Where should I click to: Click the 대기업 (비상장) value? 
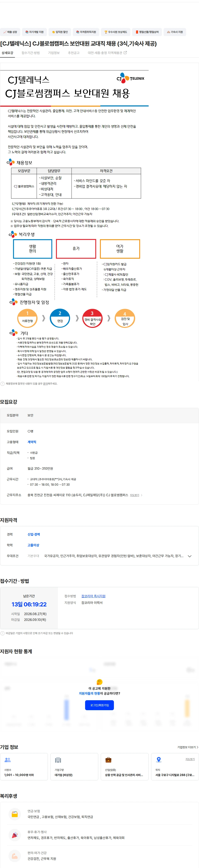pos(63,775)
